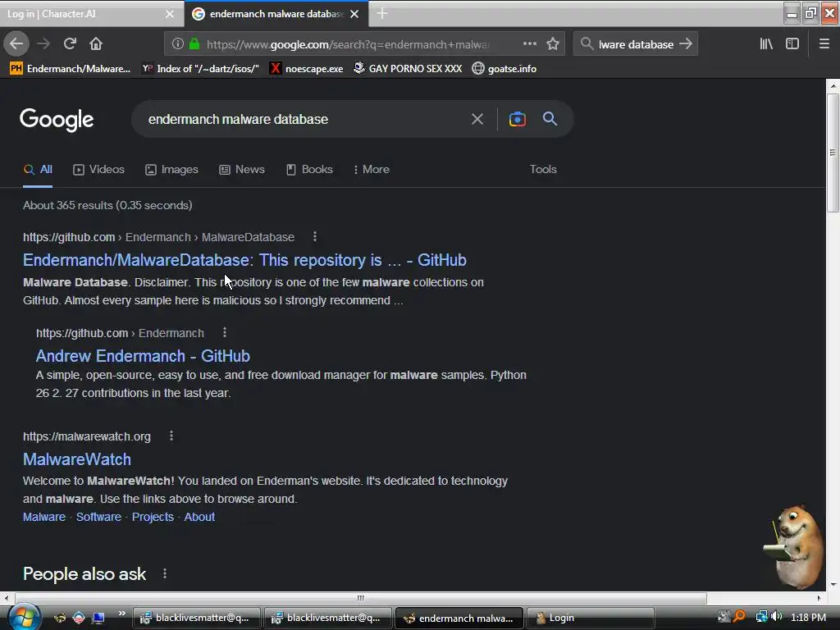Screen dimensions: 840x630
Task: Click the Windows Start orb
Action: coord(23,618)
